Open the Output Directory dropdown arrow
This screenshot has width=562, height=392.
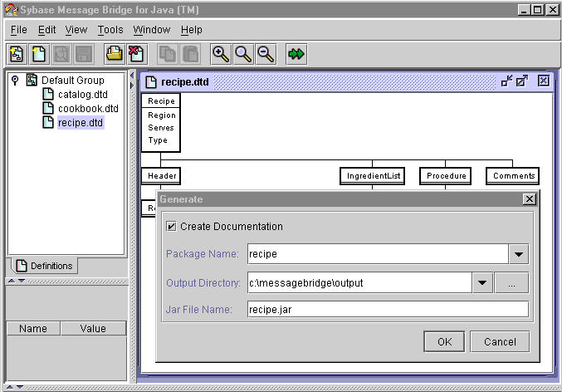(x=483, y=282)
